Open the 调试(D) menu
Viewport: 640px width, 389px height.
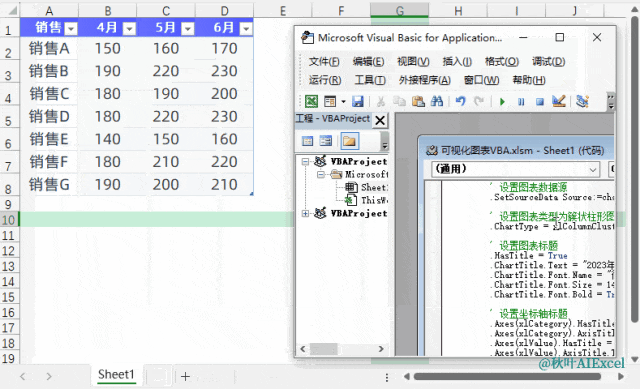[x=548, y=62]
